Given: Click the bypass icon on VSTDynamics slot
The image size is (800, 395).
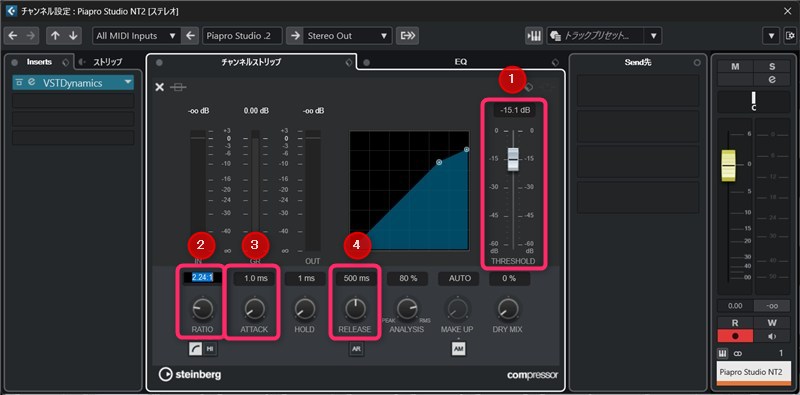Looking at the screenshot, I should [x=19, y=82].
